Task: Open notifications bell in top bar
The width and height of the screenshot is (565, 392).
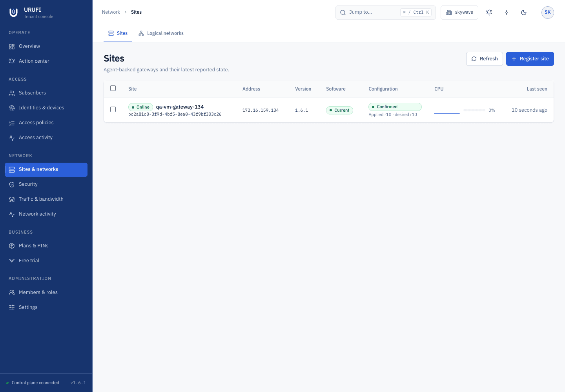Action: [x=489, y=13]
